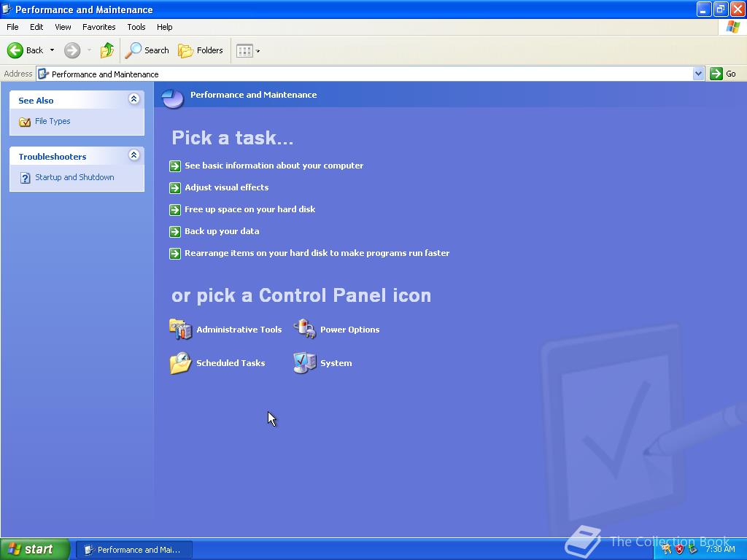Open System label link
Screen dimensions: 747x560
pos(336,363)
